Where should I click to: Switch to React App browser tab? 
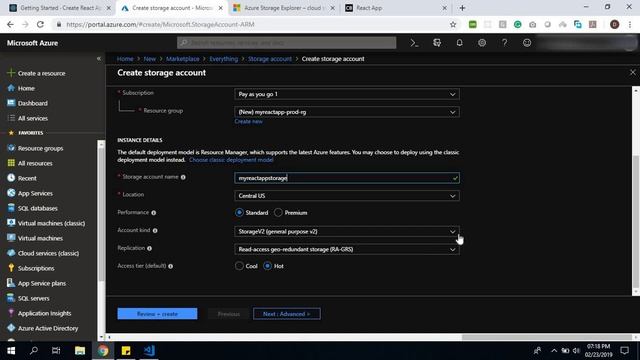pos(394,8)
